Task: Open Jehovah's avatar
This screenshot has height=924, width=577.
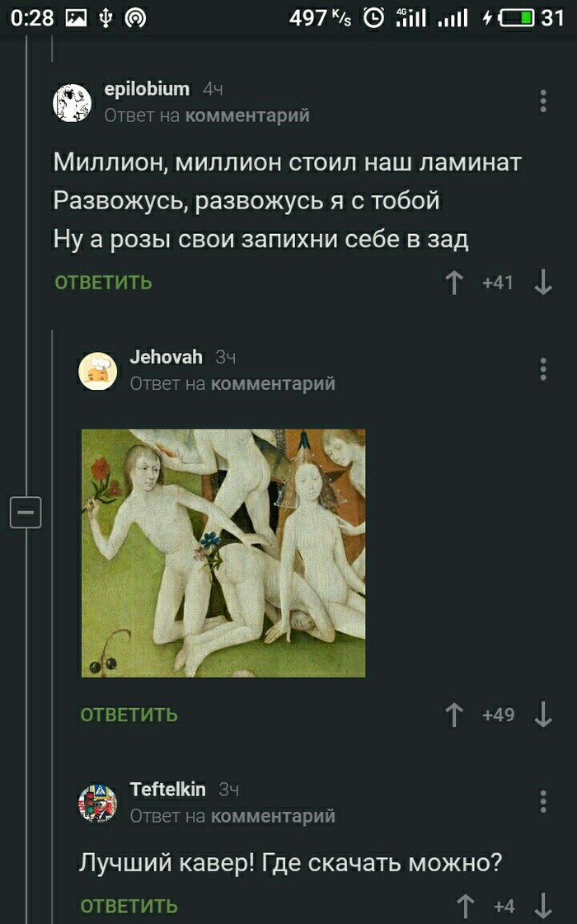Action: (x=98, y=371)
